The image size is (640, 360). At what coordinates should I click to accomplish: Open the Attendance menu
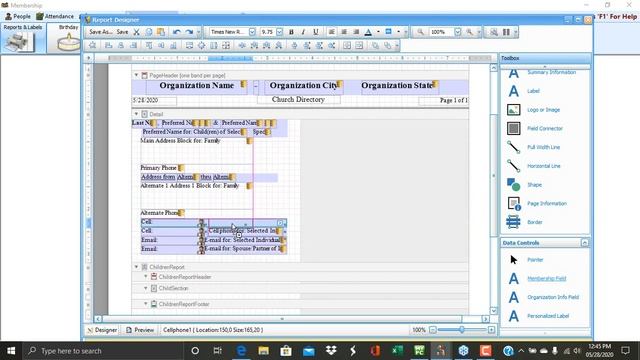(55, 16)
